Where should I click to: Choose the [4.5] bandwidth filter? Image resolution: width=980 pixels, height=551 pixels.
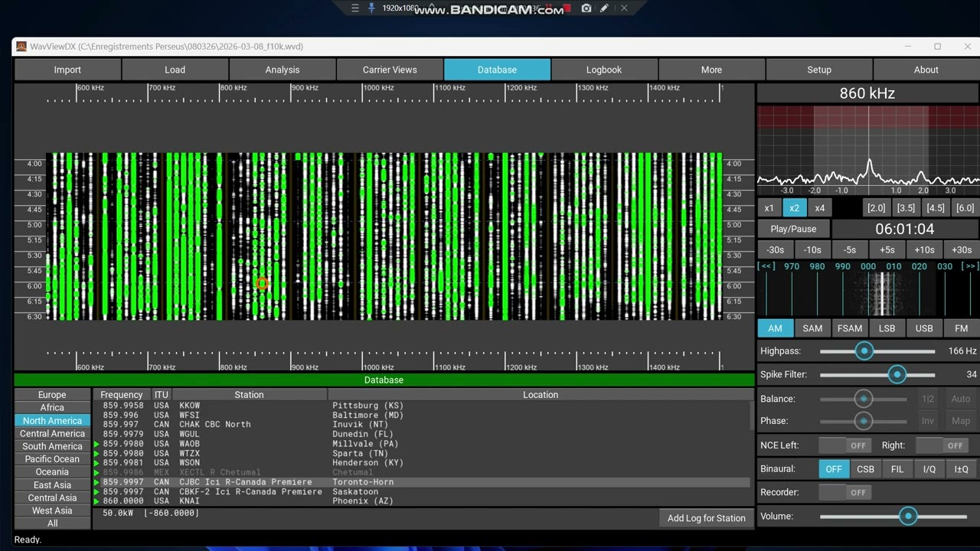(x=936, y=208)
